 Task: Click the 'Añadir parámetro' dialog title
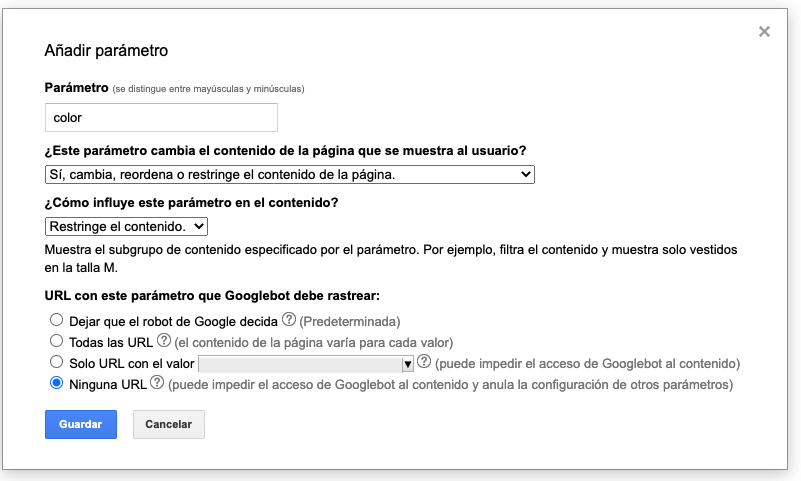coord(107,49)
